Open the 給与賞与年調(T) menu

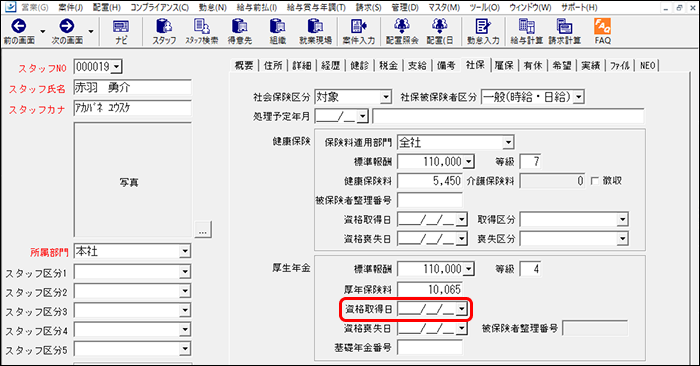point(316,8)
